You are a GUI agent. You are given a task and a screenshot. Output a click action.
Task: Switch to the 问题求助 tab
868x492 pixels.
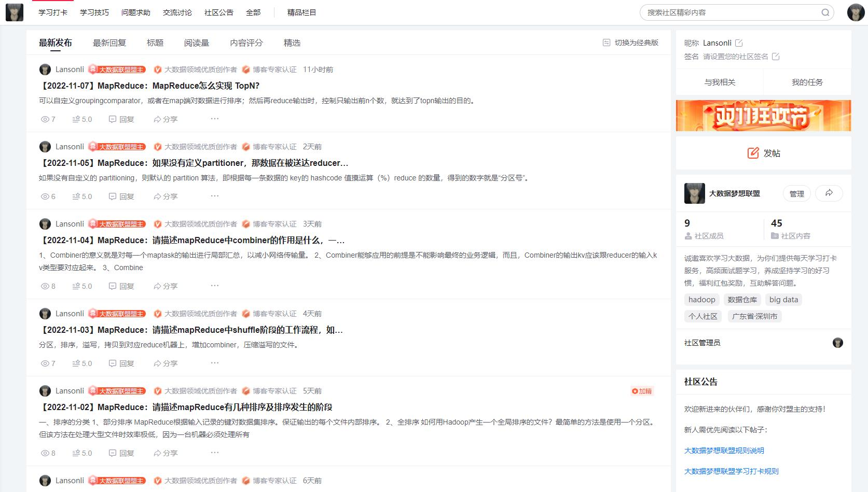click(x=136, y=12)
